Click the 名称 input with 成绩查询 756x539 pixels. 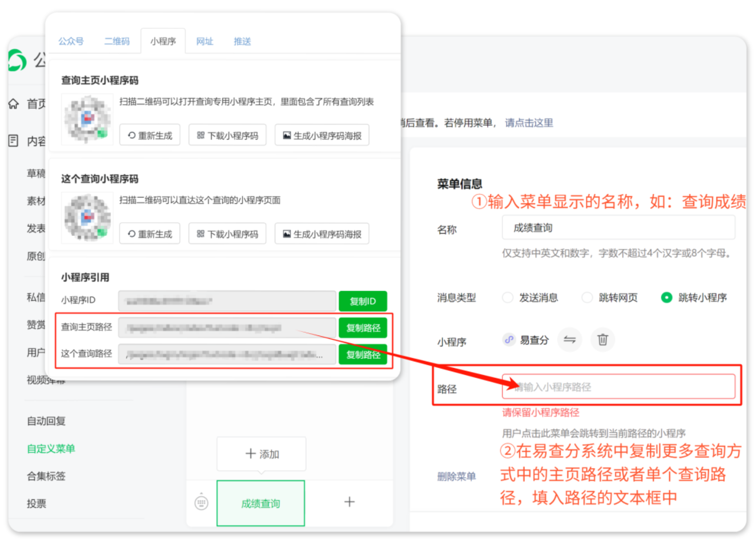click(619, 227)
